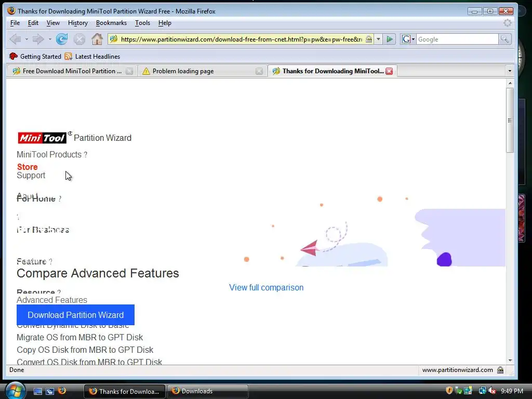The width and height of the screenshot is (532, 399).
Task: Click the URL address field
Action: [x=241, y=39]
